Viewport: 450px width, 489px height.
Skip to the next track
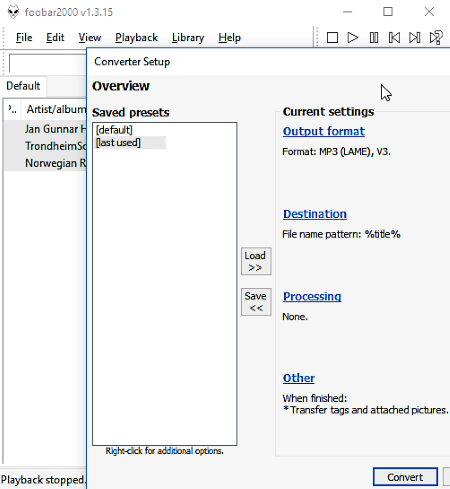coord(415,38)
